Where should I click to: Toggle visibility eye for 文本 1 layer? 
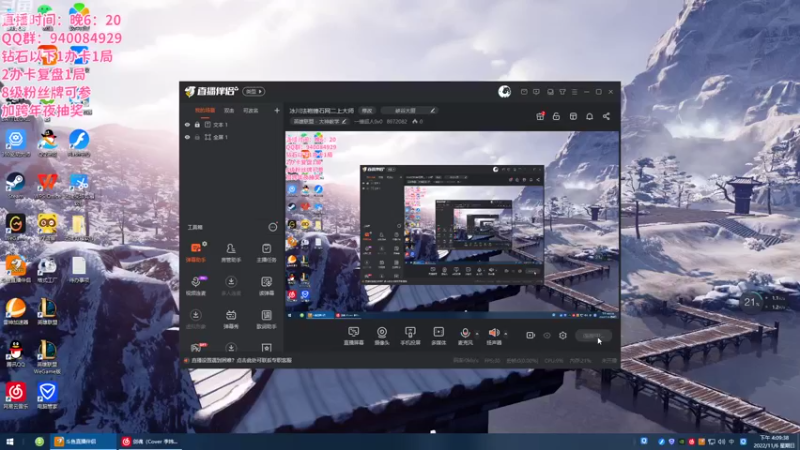pyautogui.click(x=187, y=124)
